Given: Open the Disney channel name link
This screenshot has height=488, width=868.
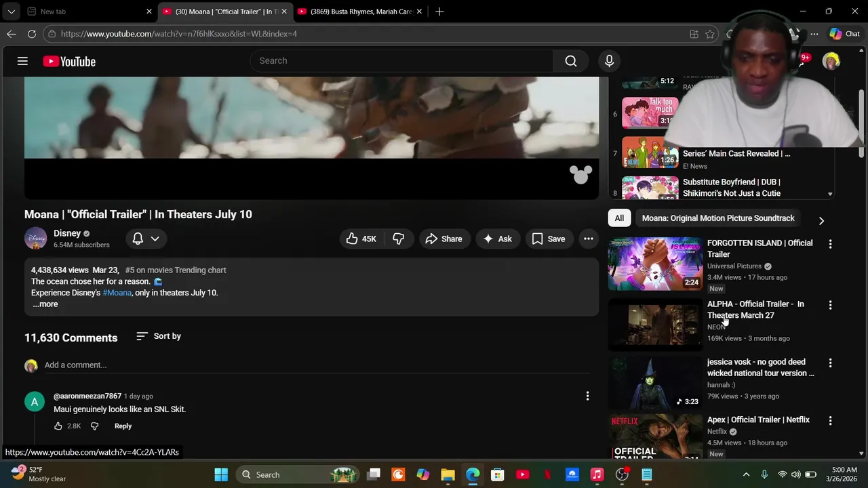Looking at the screenshot, I should tap(67, 233).
